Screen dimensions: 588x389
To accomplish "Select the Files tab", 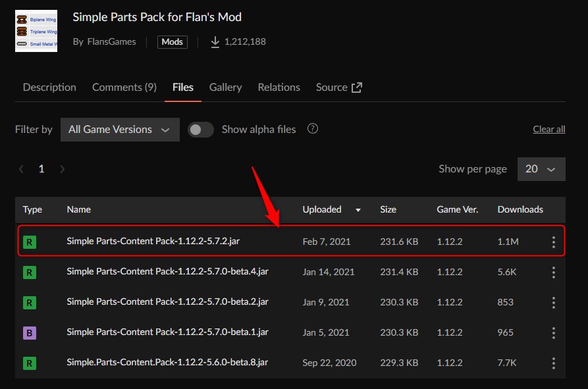I will pyautogui.click(x=183, y=88).
